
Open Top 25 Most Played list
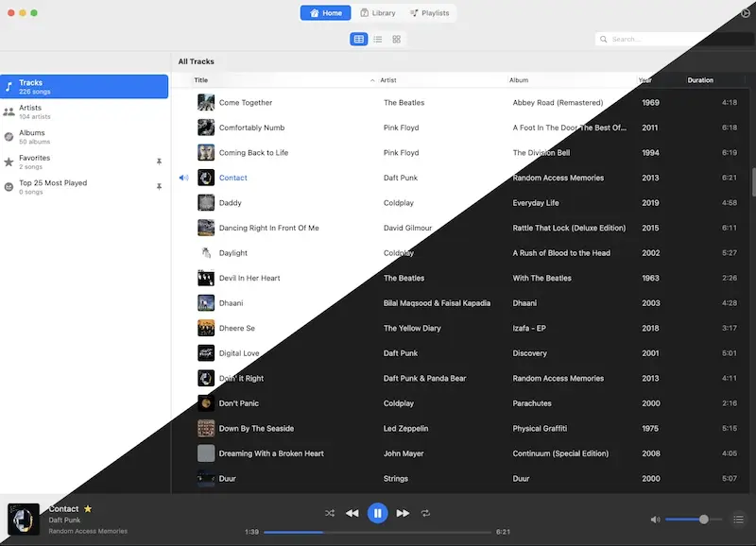[x=84, y=187]
